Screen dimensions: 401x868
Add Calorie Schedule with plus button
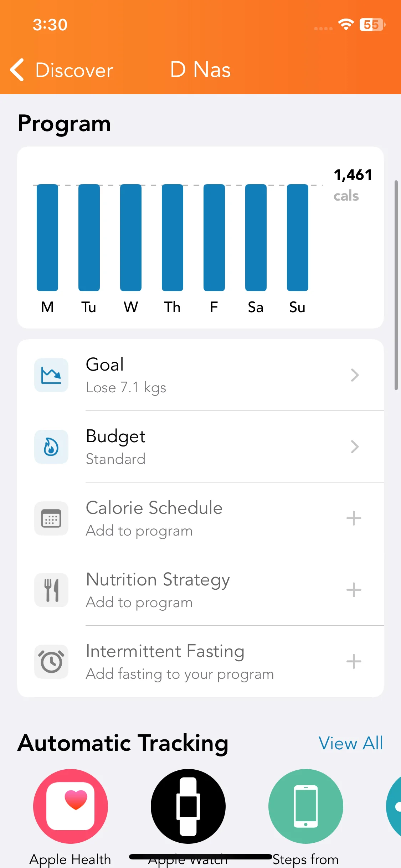click(x=354, y=518)
